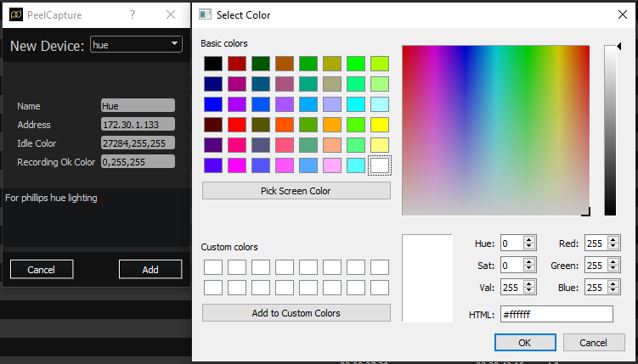The width and height of the screenshot is (638, 364).
Task: Click the HTML field showing #ffffff
Action: click(x=556, y=314)
